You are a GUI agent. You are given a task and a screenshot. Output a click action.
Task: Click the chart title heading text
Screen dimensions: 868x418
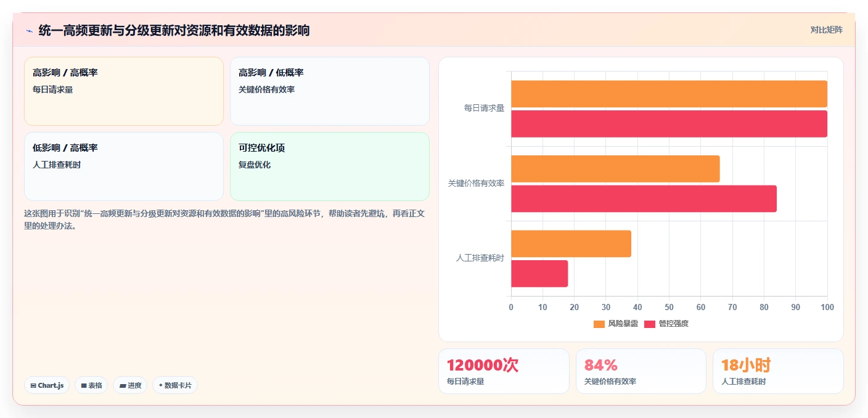click(x=174, y=30)
